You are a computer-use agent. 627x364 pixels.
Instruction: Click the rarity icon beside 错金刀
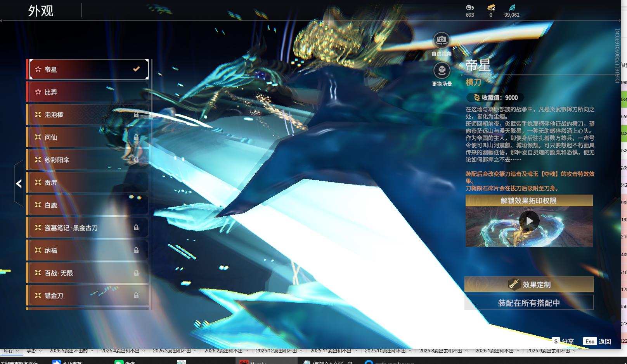38,295
